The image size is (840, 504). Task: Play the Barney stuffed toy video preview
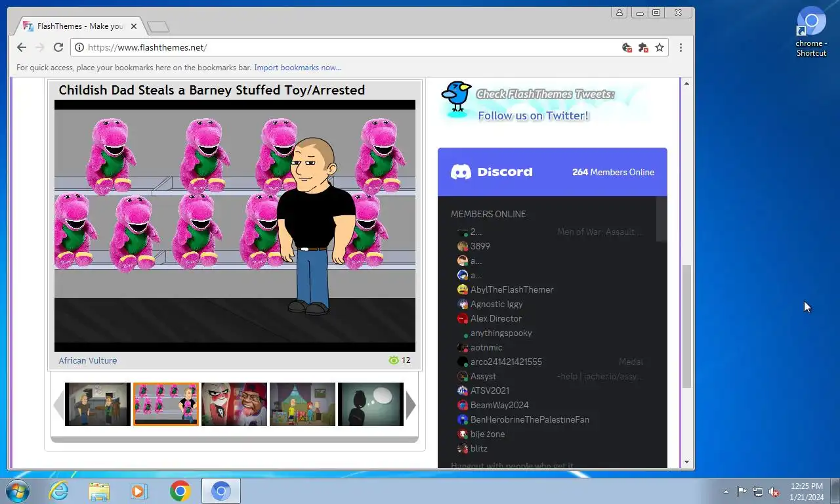pos(235,226)
